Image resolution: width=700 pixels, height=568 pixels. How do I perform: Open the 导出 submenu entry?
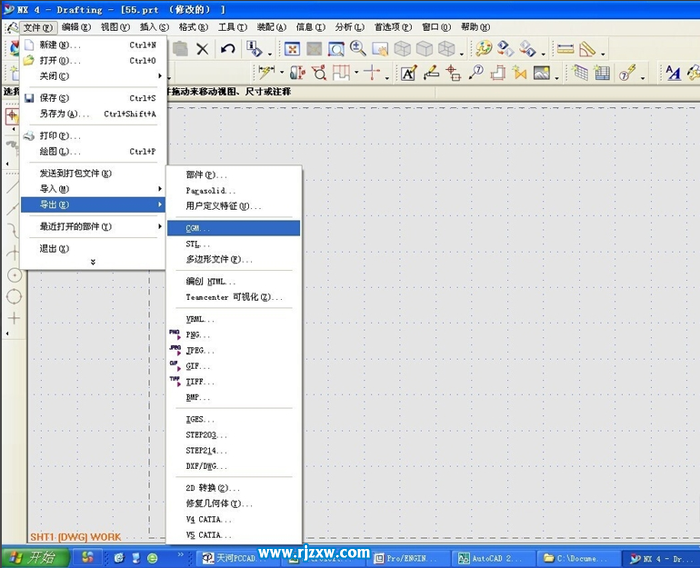93,205
